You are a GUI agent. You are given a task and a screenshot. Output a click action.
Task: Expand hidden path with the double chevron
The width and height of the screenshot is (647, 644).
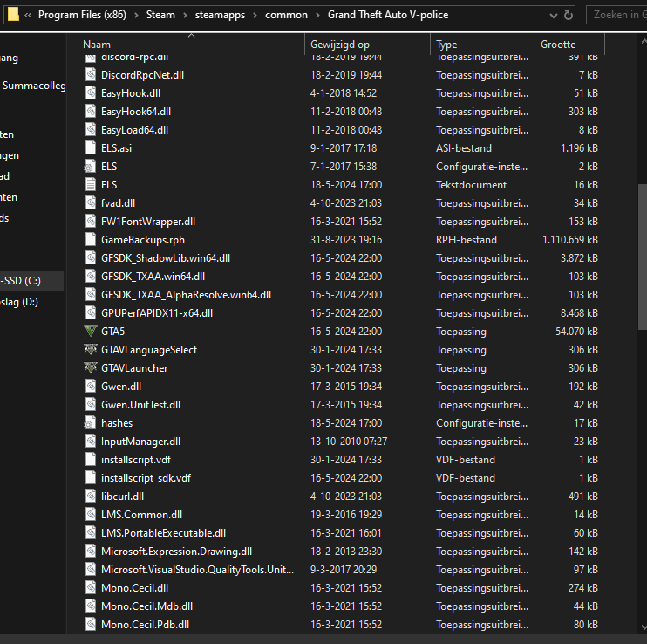pos(28,15)
